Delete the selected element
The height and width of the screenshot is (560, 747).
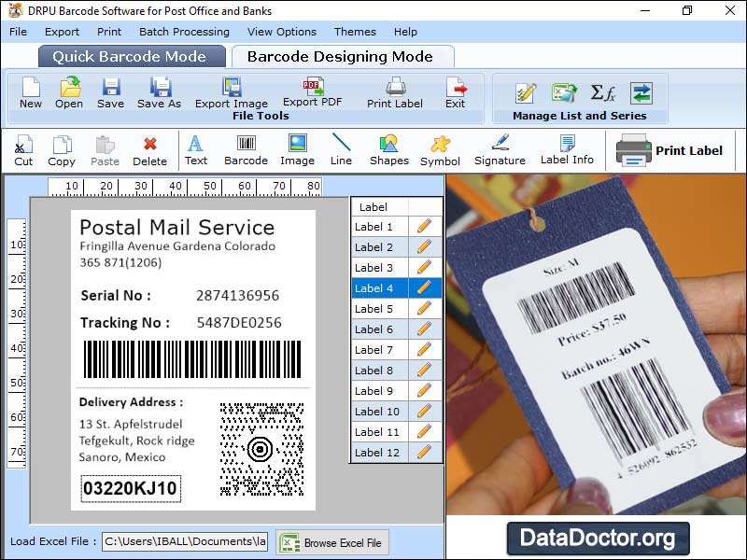tap(152, 149)
